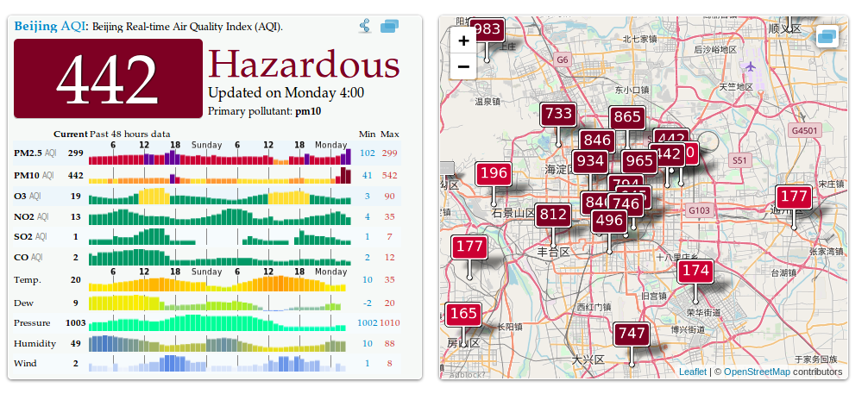This screenshot has height=400, width=868.
Task: Click the PM2.5 AQI row label
Action: (x=35, y=153)
